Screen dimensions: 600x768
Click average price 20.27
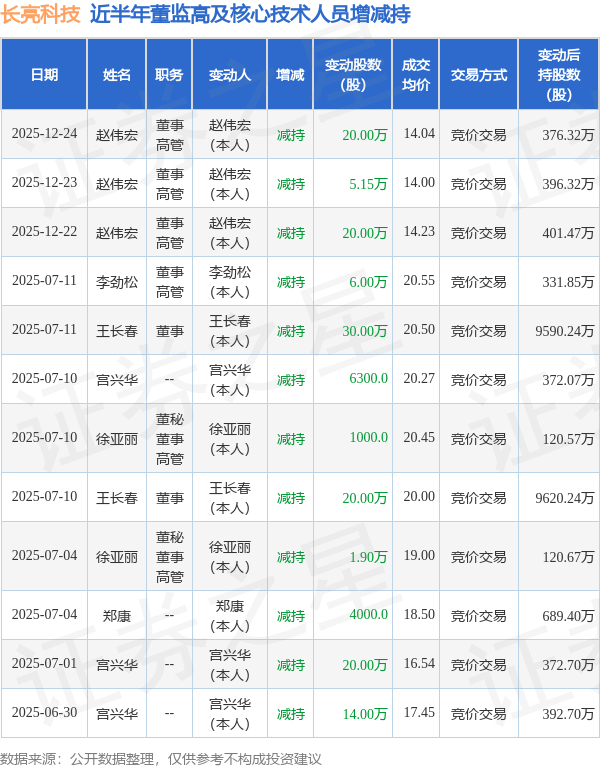click(419, 379)
